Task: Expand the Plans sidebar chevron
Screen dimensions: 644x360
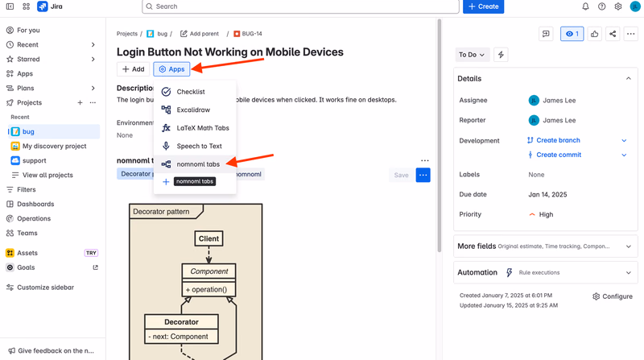Action: tap(93, 88)
